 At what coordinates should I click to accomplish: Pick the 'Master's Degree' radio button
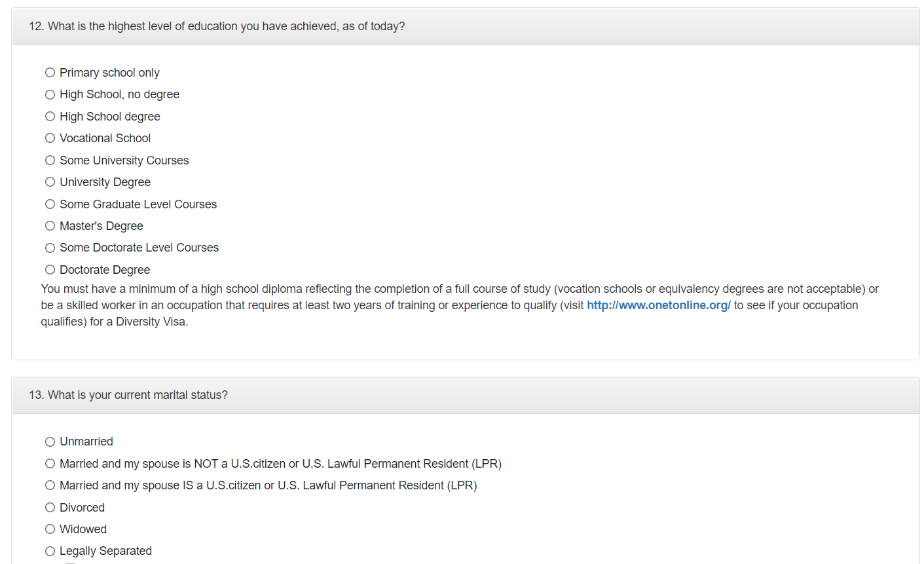coord(50,226)
